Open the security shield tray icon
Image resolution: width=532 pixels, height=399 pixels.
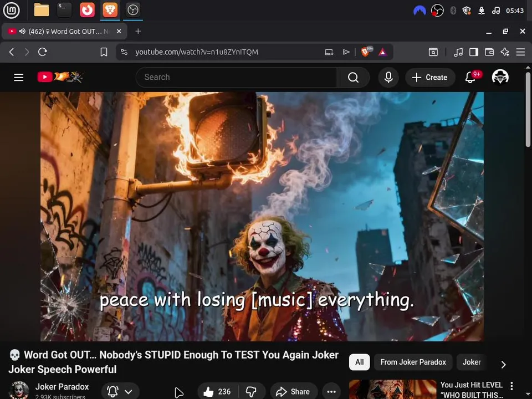(x=467, y=11)
